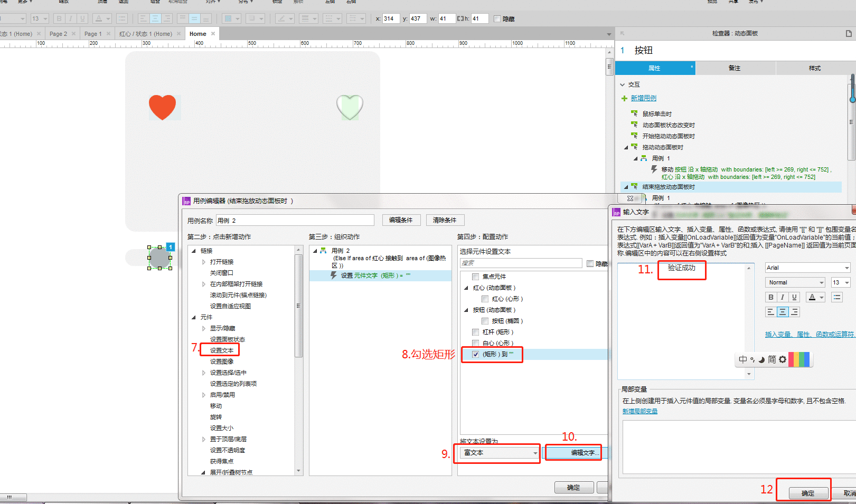The image size is (856, 504).
Task: Open the font color dropdown arrow in dialog
Action: coord(822,298)
